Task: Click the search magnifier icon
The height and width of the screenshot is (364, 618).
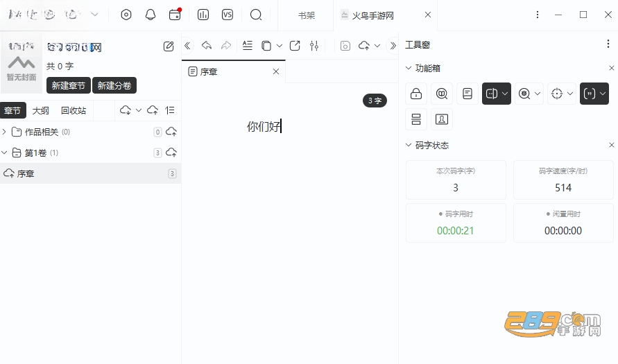Action: tap(256, 15)
